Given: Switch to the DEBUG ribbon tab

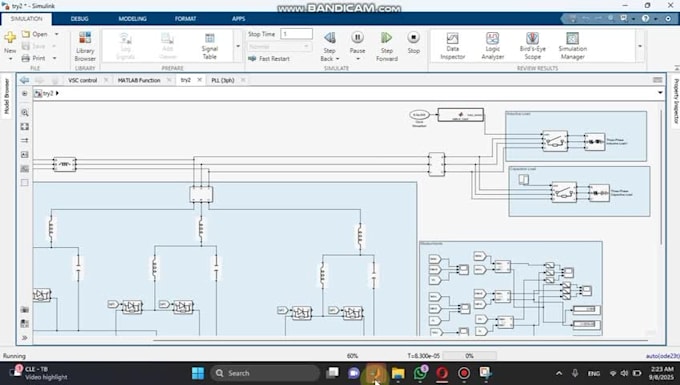Looking at the screenshot, I should point(79,19).
